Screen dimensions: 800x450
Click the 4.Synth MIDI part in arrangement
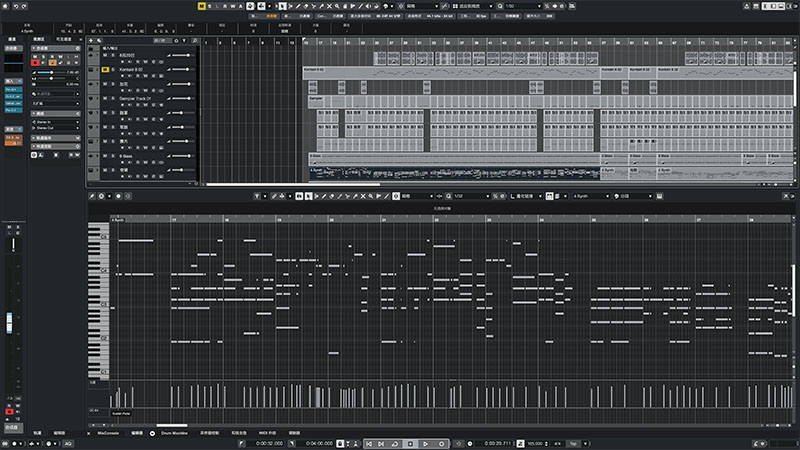coord(454,173)
